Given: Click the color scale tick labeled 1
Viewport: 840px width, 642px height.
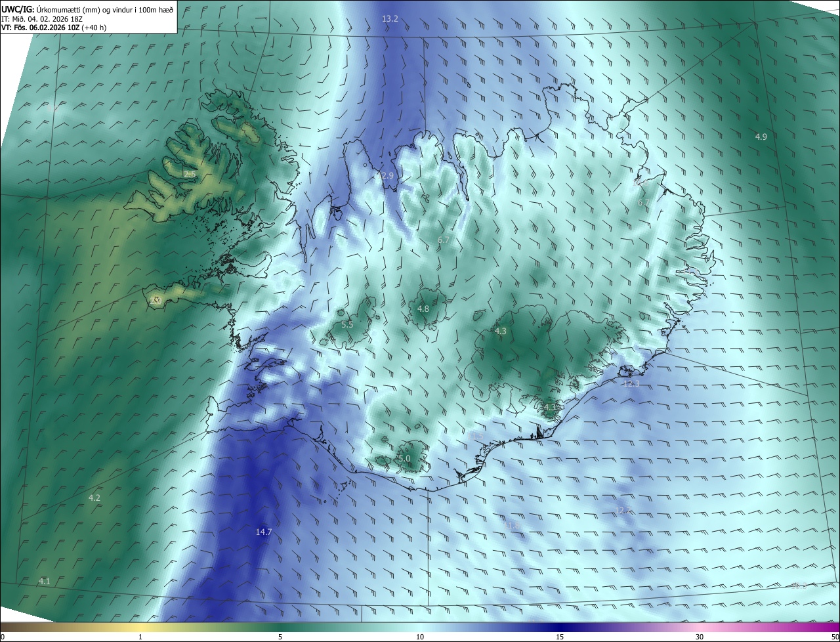Looking at the screenshot, I should tap(140, 637).
